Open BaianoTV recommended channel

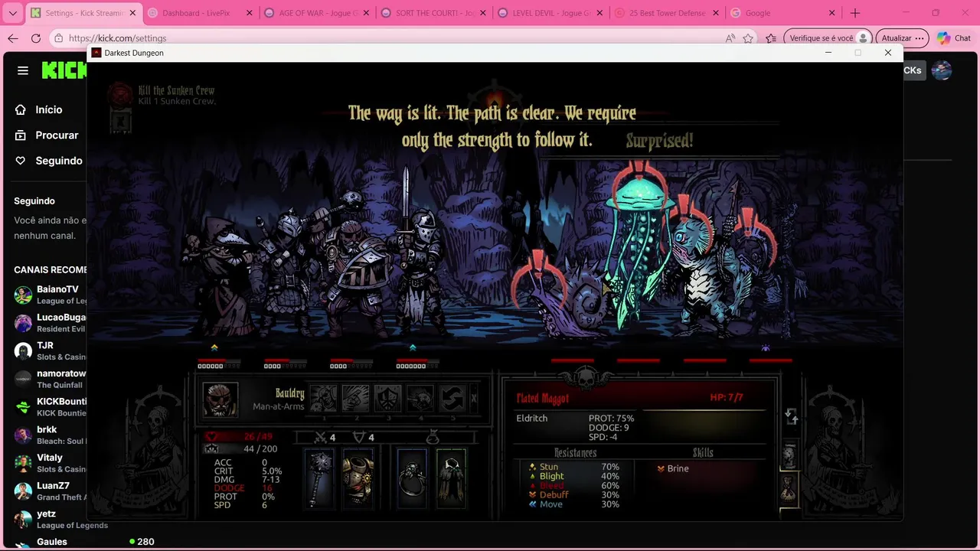tap(50, 295)
